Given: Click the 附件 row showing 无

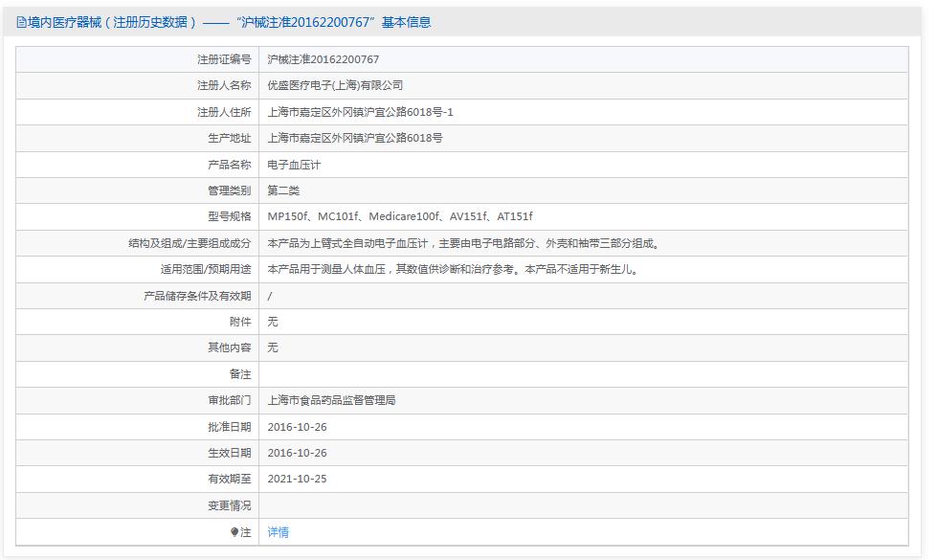Looking at the screenshot, I should pos(272,322).
